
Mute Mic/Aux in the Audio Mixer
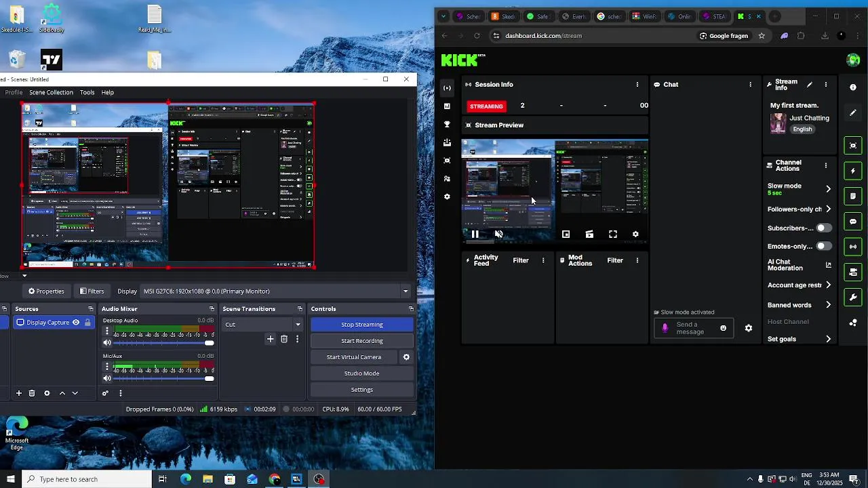(x=106, y=378)
